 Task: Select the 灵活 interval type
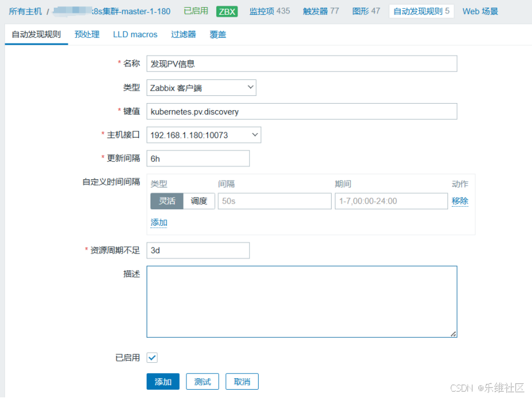coord(167,201)
